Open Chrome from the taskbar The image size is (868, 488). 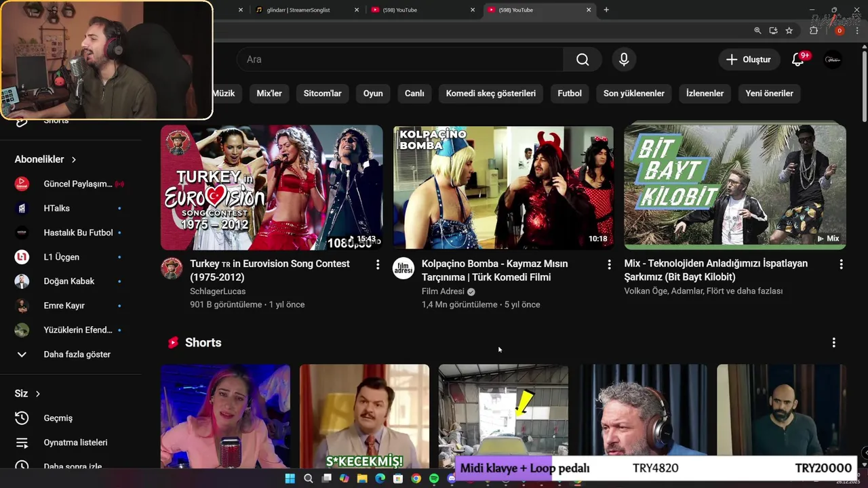[x=416, y=479]
